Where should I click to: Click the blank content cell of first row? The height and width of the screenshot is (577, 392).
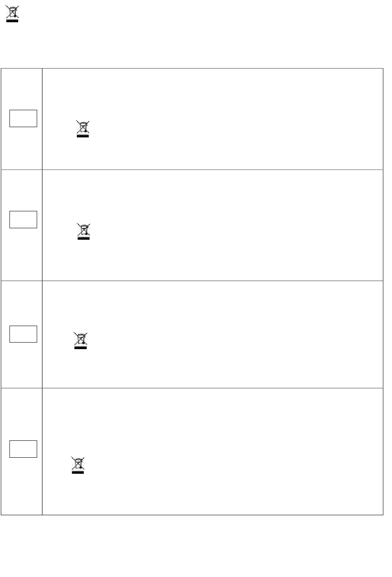pyautogui.click(x=213, y=119)
